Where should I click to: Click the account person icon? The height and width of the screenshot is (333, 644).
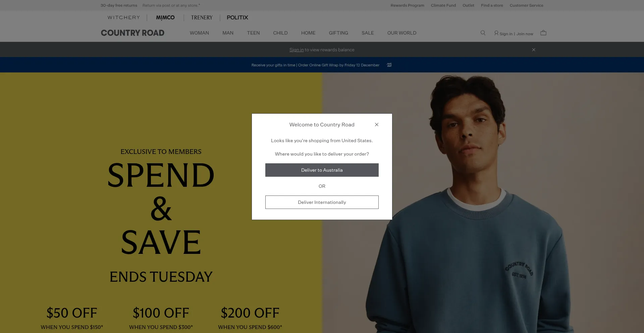496,33
